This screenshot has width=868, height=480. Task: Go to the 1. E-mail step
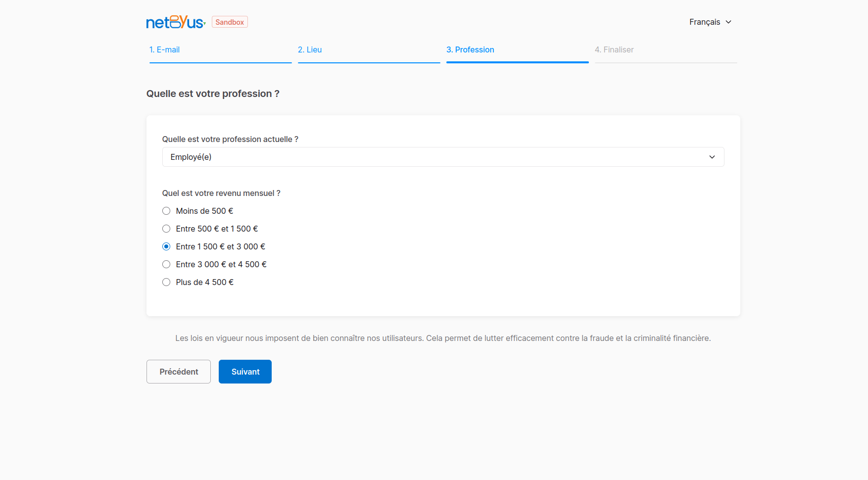click(164, 49)
